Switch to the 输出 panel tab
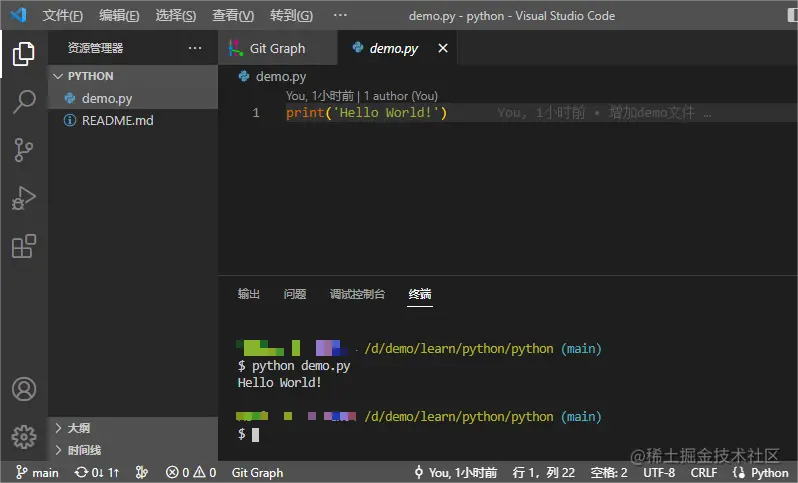Screen dimensions: 798x483 (x=248, y=294)
